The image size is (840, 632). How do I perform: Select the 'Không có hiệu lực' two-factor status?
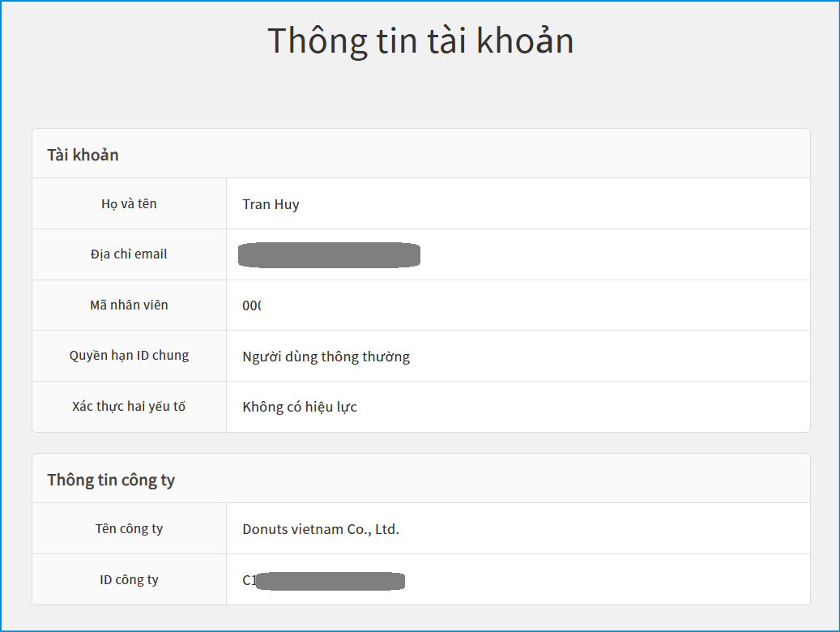click(300, 407)
